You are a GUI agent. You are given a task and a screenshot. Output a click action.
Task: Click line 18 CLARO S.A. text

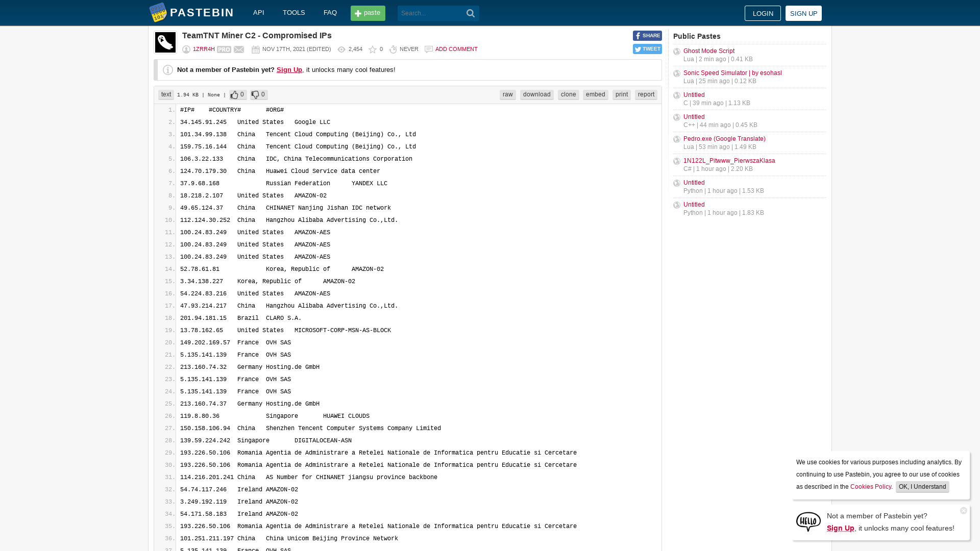(x=284, y=318)
